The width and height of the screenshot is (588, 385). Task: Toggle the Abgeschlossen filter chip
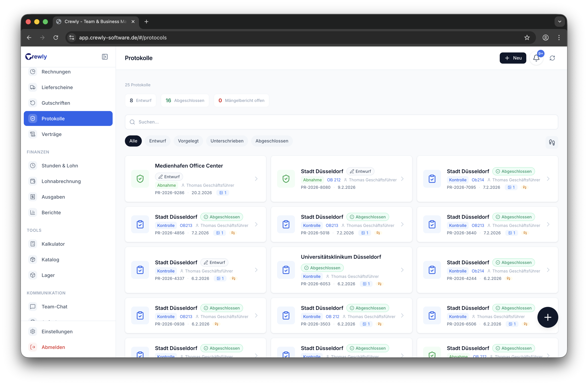tap(272, 141)
